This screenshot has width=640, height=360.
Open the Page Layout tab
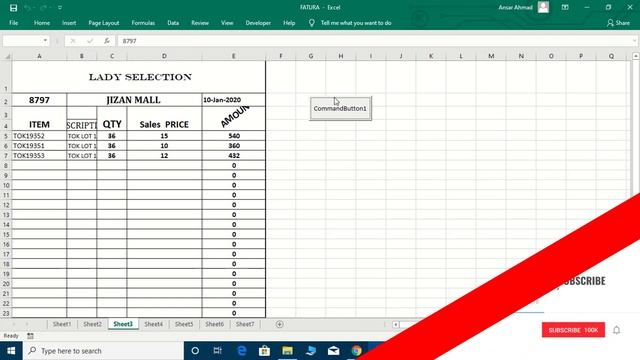coord(104,23)
